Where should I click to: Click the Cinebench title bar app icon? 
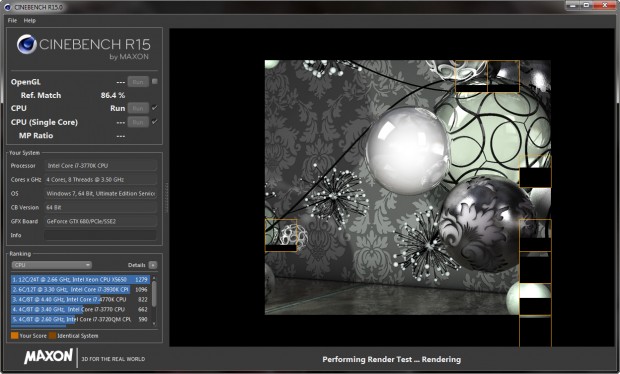click(x=8, y=7)
